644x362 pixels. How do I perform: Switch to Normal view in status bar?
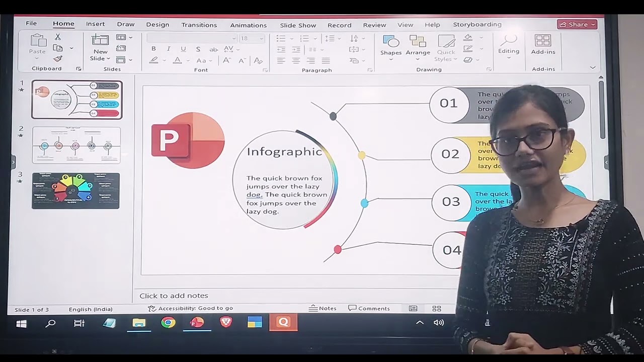[413, 308]
